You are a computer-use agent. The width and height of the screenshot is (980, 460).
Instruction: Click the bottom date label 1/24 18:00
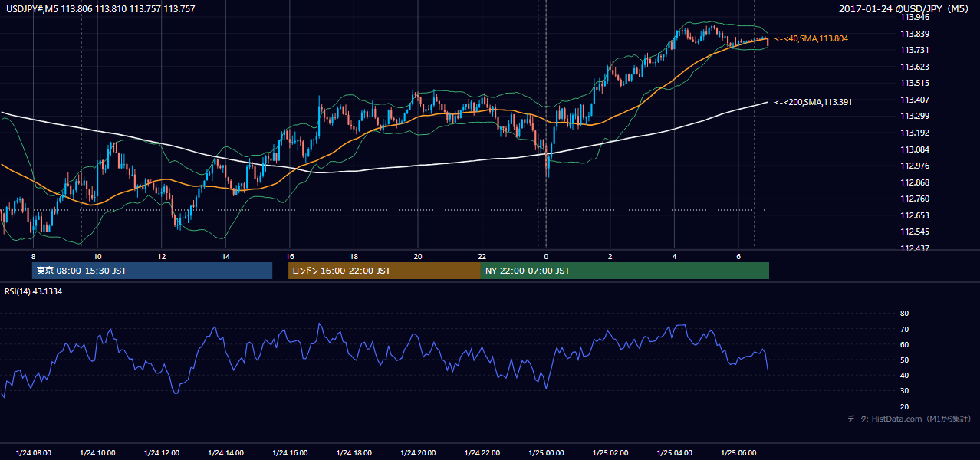click(x=354, y=453)
